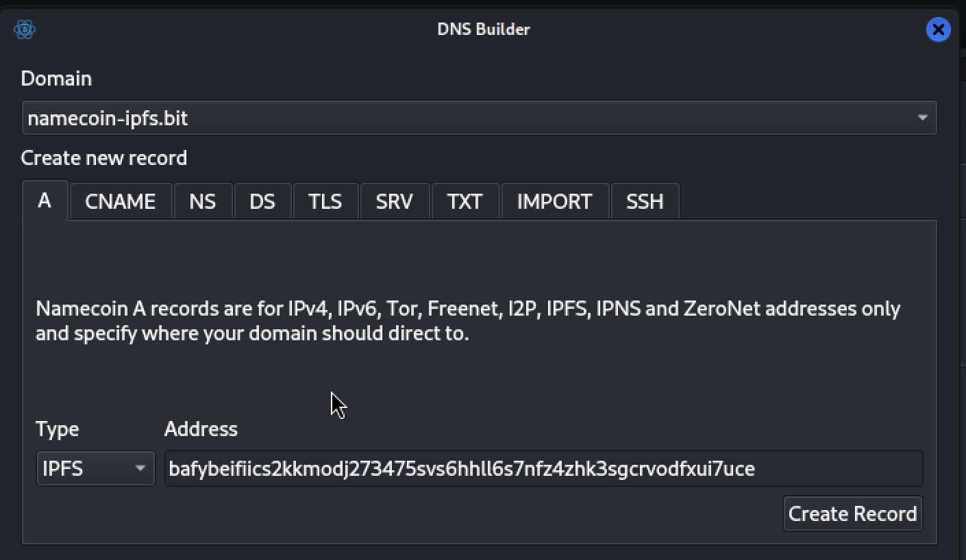Select the SSH tab
Viewport: 966px width, 560px height.
[x=645, y=201]
